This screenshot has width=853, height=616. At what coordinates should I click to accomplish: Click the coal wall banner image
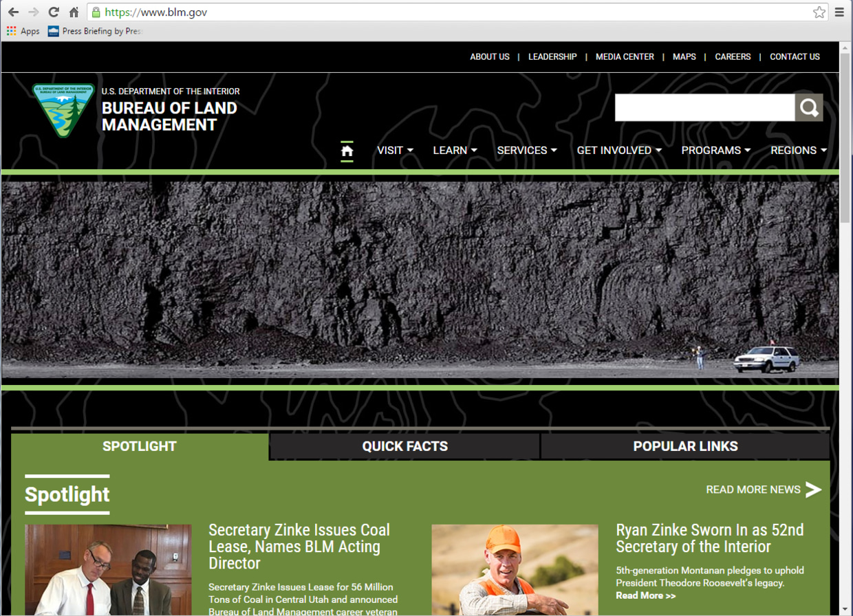pos(420,280)
